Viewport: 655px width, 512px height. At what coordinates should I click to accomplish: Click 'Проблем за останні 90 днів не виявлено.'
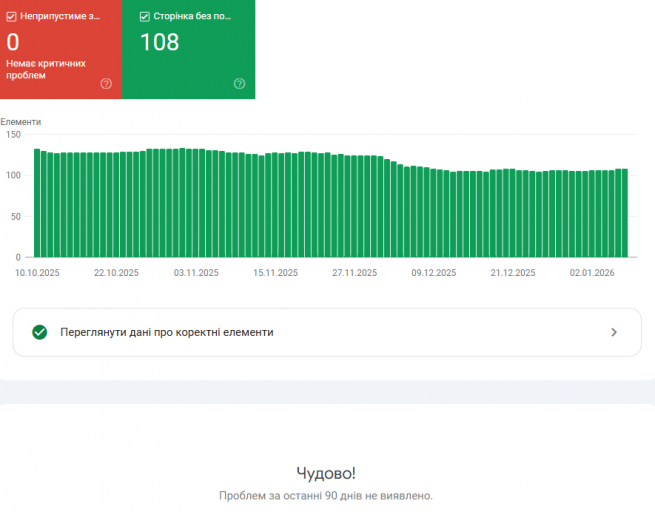point(326,496)
